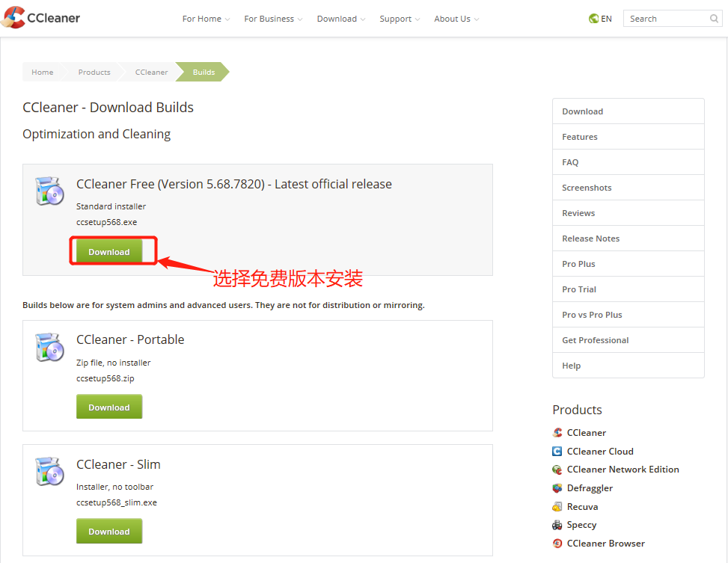Open the Get Professional sidebar link
The width and height of the screenshot is (728, 563).
(x=595, y=339)
